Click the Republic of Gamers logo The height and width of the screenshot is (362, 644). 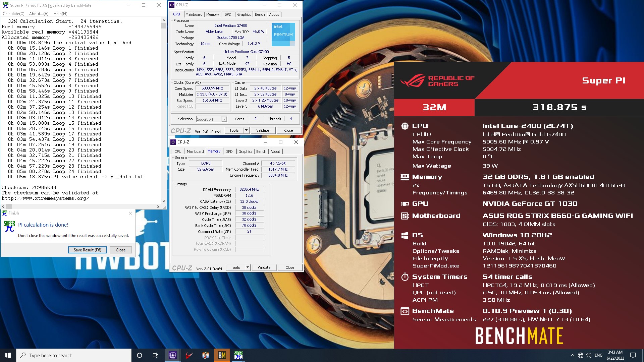438,80
